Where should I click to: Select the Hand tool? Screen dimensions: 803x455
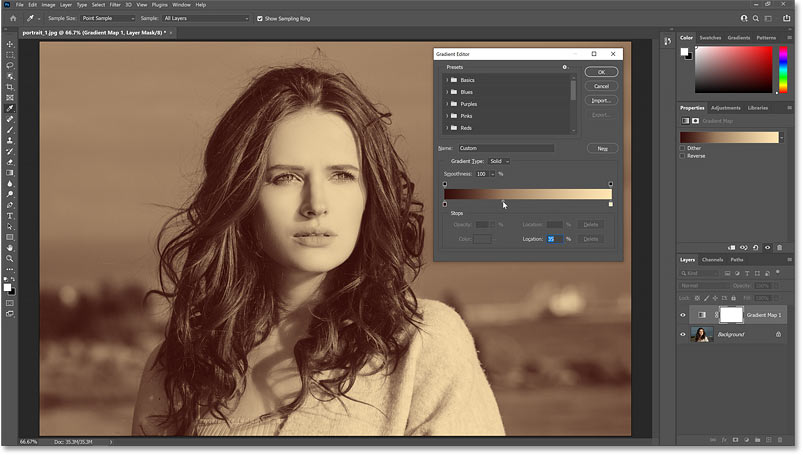point(10,249)
